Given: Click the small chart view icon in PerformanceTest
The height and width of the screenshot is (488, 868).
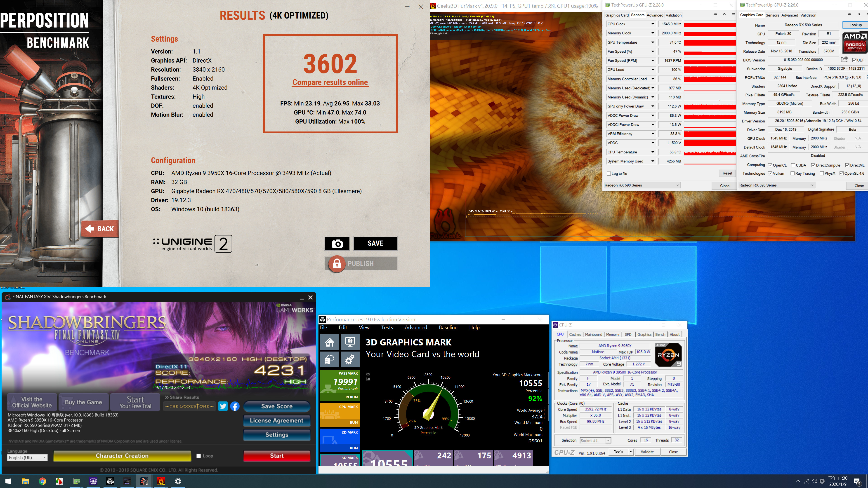Looking at the screenshot, I should coord(368,379).
